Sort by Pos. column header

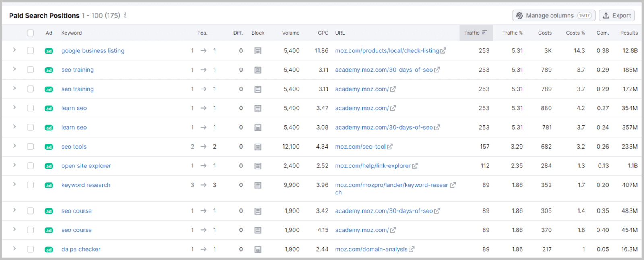(x=202, y=33)
